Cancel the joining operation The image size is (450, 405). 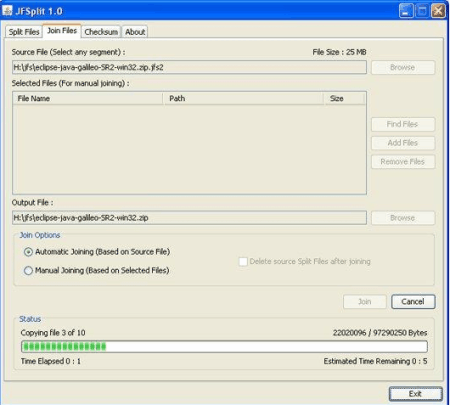point(413,302)
